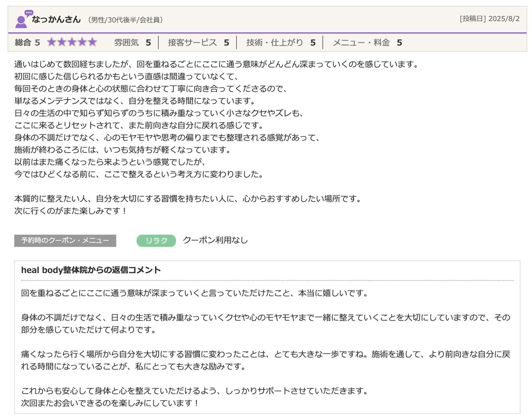
Task: Click the 次に行くのがまた楽しみです line
Action: (x=71, y=211)
